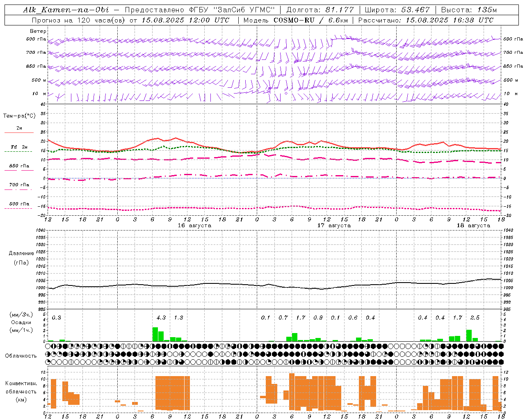
Task: Click the latitude value "Широта: 53.467"
Action: tap(397, 10)
